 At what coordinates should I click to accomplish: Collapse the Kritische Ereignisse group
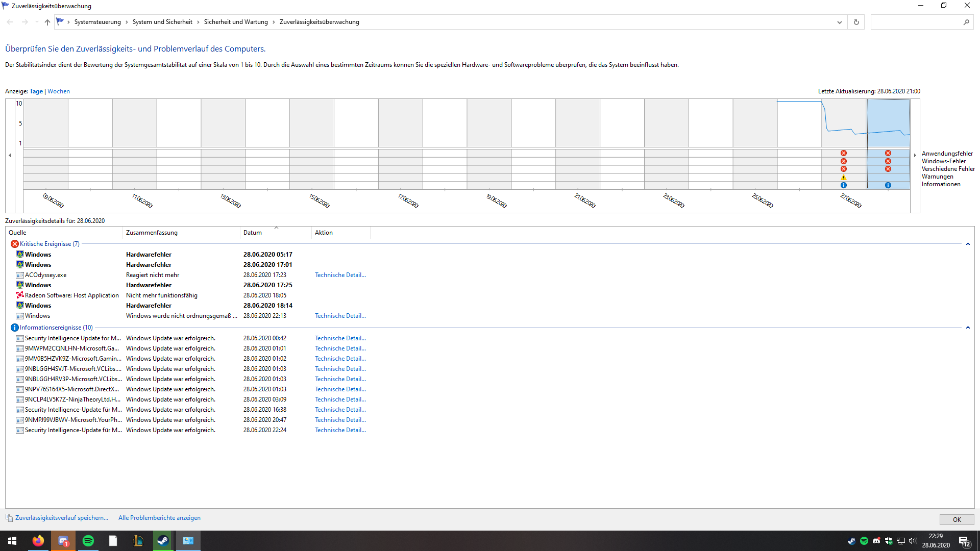(967, 244)
